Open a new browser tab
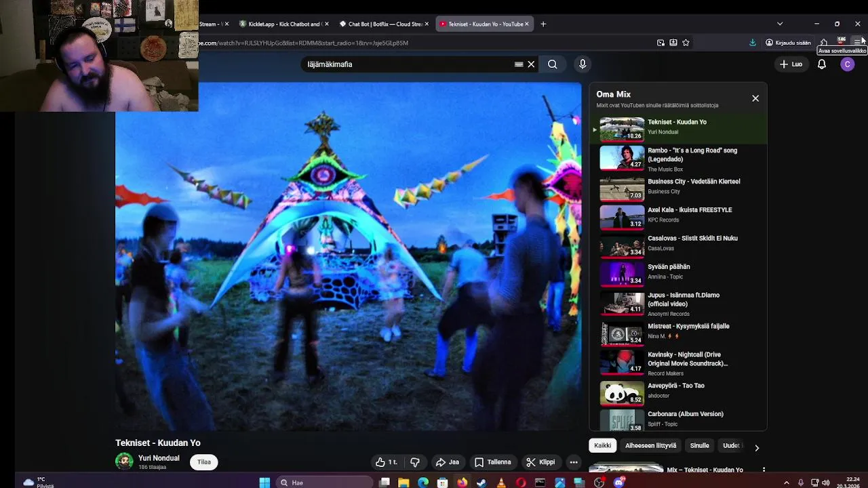Screen dimensions: 868x488 (543, 24)
